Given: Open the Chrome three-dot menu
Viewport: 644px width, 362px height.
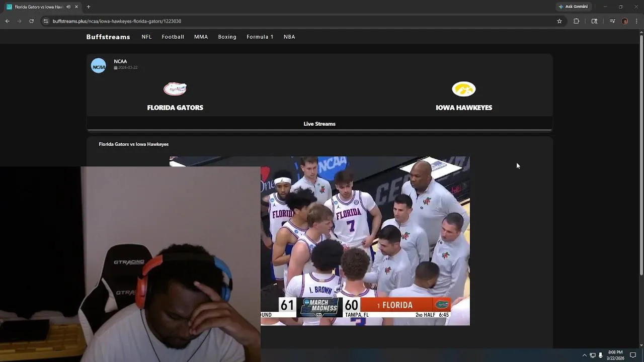Looking at the screenshot, I should click(x=637, y=21).
